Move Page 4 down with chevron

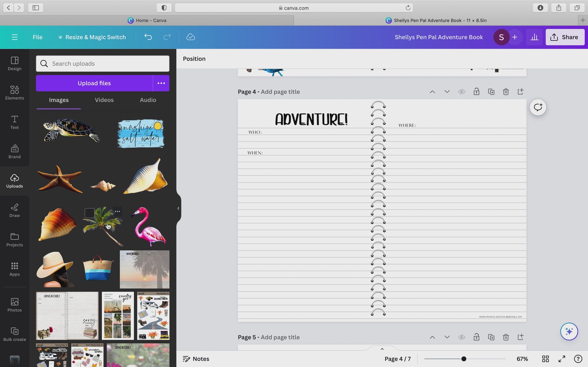(x=447, y=92)
